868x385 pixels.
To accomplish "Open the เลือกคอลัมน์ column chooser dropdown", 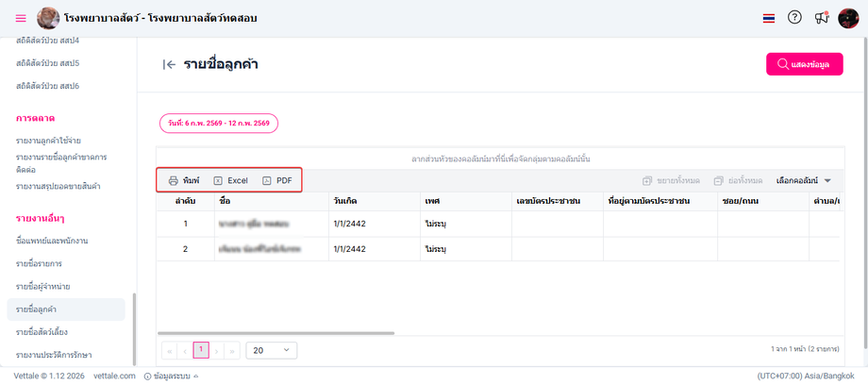I will [x=804, y=180].
